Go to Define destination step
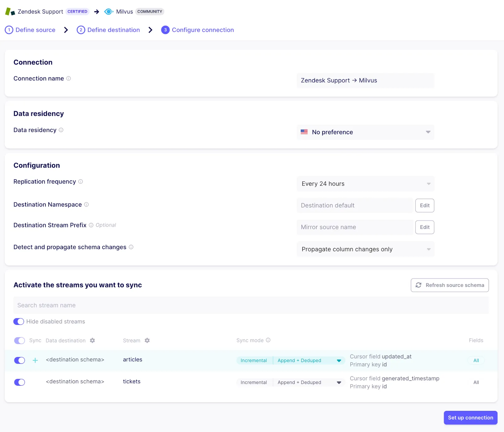Screen dimensions: 504x432 [x=114, y=30]
